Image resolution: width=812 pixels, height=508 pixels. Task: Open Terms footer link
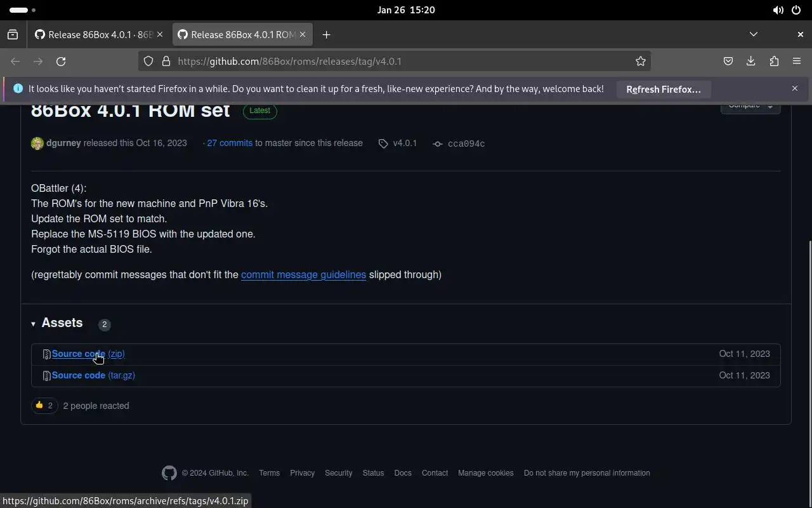tap(269, 473)
